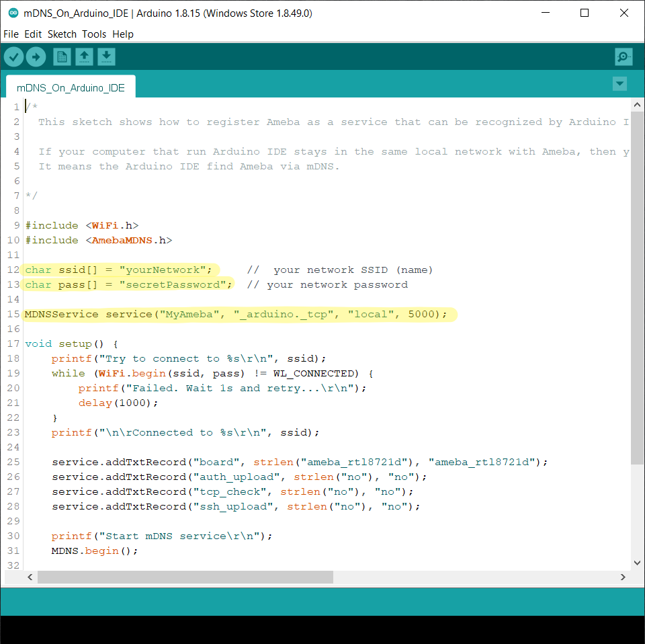
Task: Minimize the Arduino window
Action: [546, 13]
